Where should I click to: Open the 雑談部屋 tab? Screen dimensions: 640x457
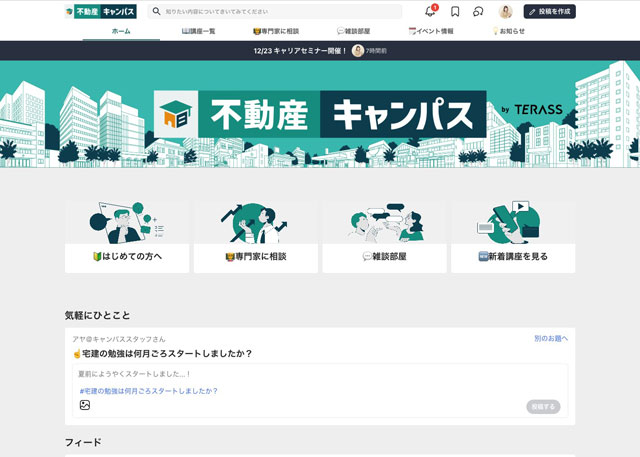353,31
